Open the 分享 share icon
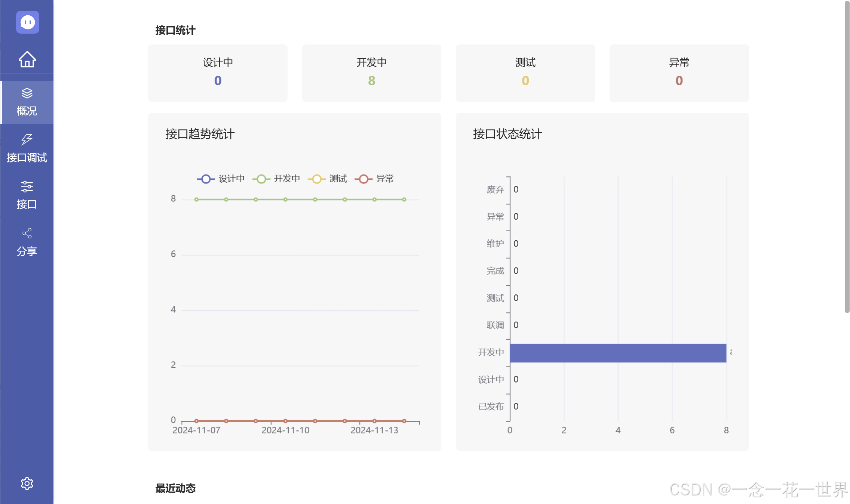 (x=27, y=233)
